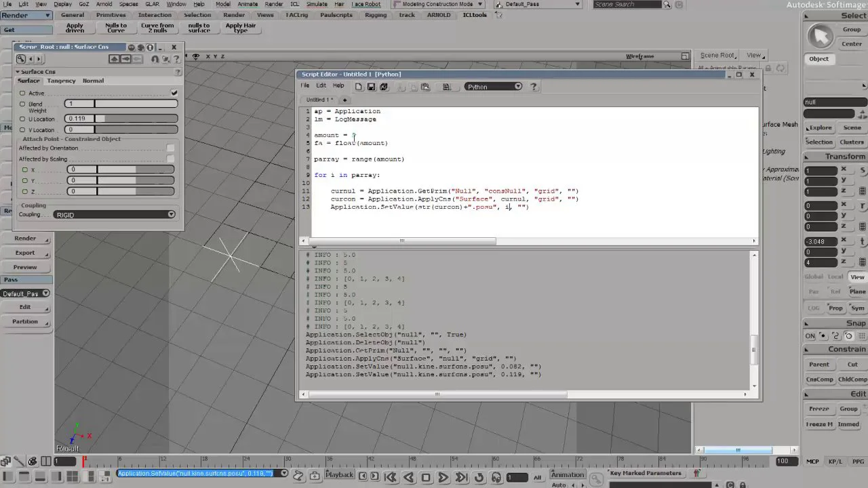The height and width of the screenshot is (488, 868).
Task: Click the stop playback button
Action: pyautogui.click(x=426, y=477)
